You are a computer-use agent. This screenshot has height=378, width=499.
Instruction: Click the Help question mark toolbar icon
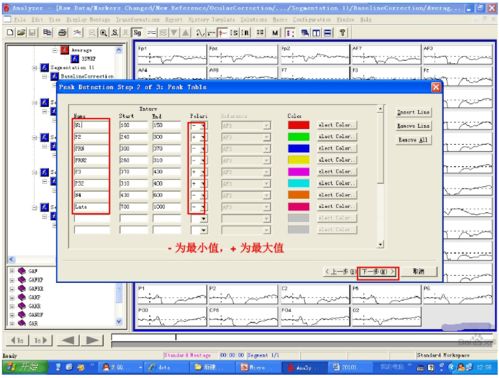342,33
